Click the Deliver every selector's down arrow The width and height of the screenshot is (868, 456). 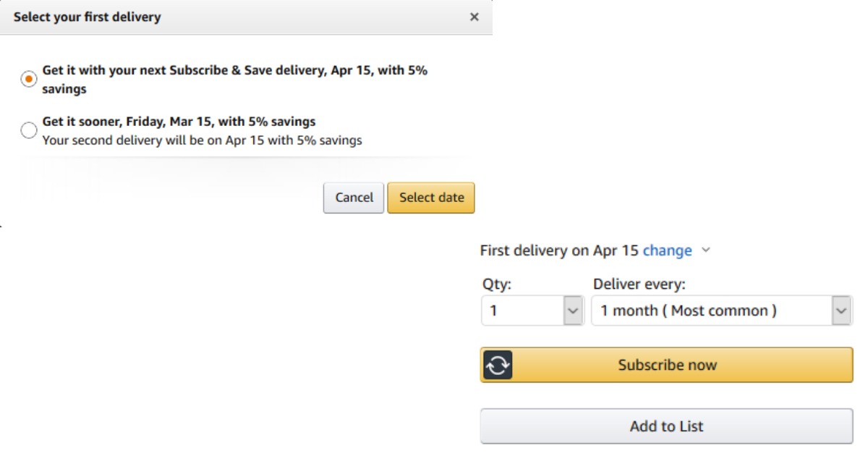click(x=841, y=311)
